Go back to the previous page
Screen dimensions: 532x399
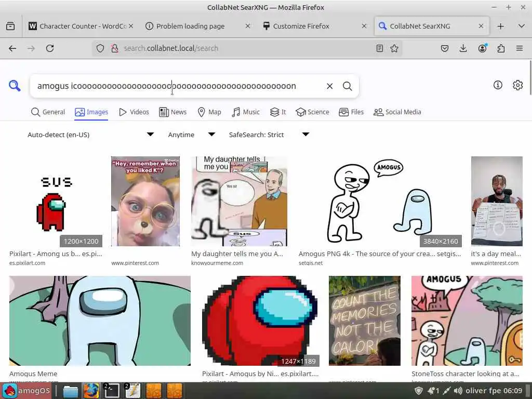[12, 48]
